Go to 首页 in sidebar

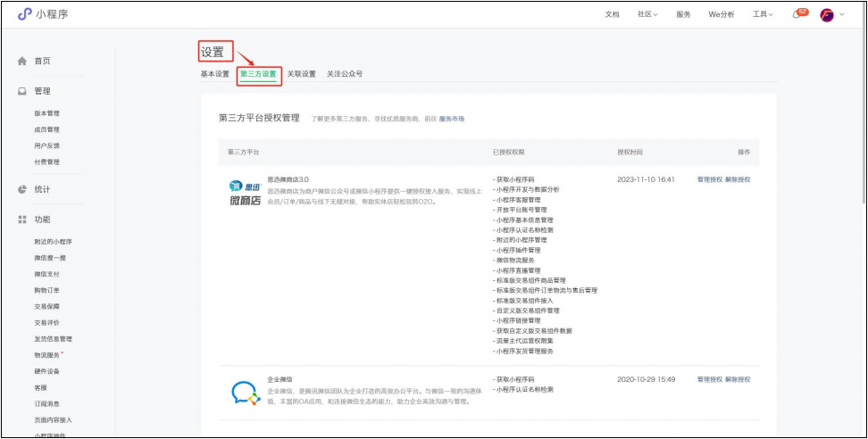point(43,62)
